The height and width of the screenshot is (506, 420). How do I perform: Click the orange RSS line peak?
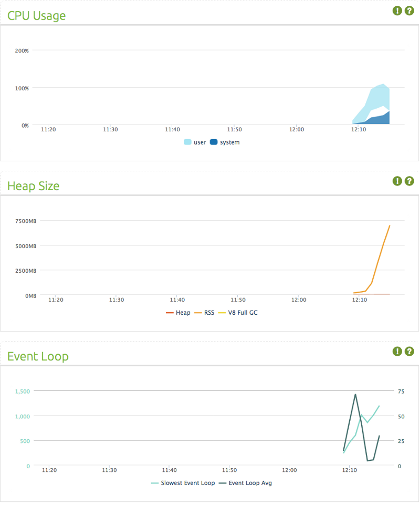(x=390, y=226)
